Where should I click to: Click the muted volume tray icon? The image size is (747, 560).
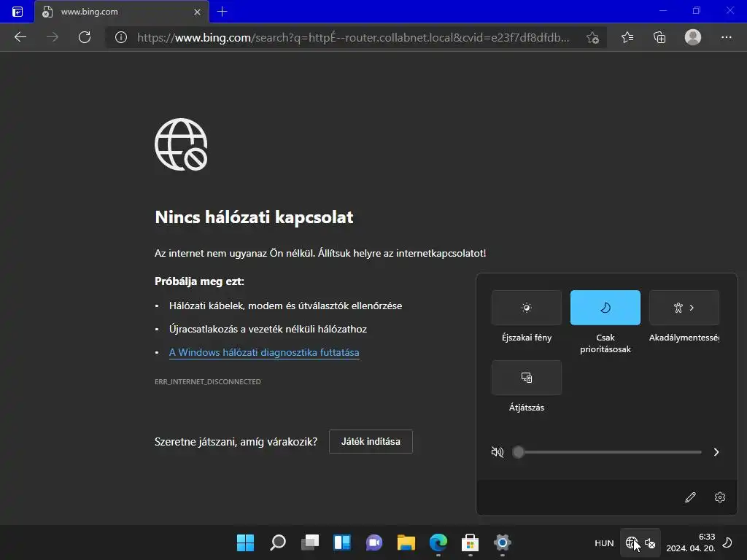pos(650,542)
